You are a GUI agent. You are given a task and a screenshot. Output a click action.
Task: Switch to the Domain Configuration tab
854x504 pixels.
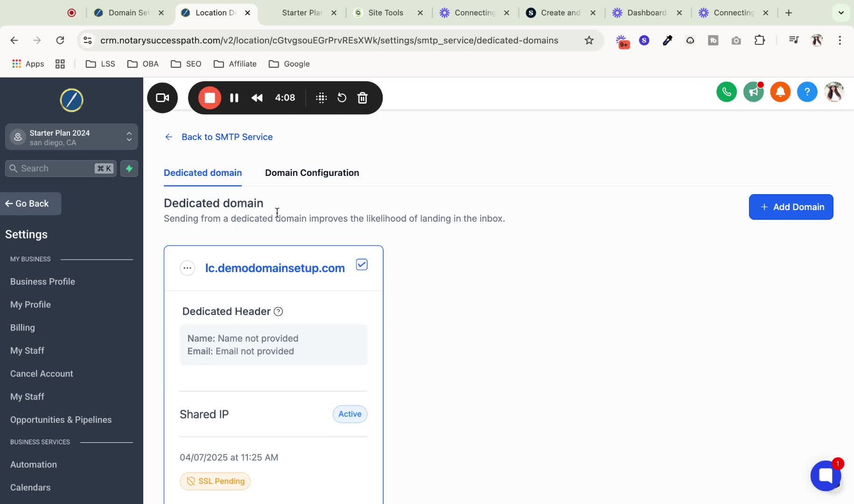pos(312,173)
